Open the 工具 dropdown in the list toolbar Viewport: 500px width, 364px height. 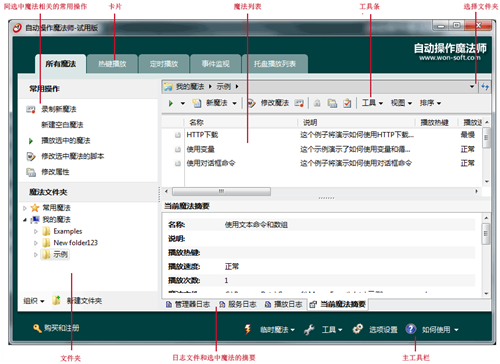[372, 103]
